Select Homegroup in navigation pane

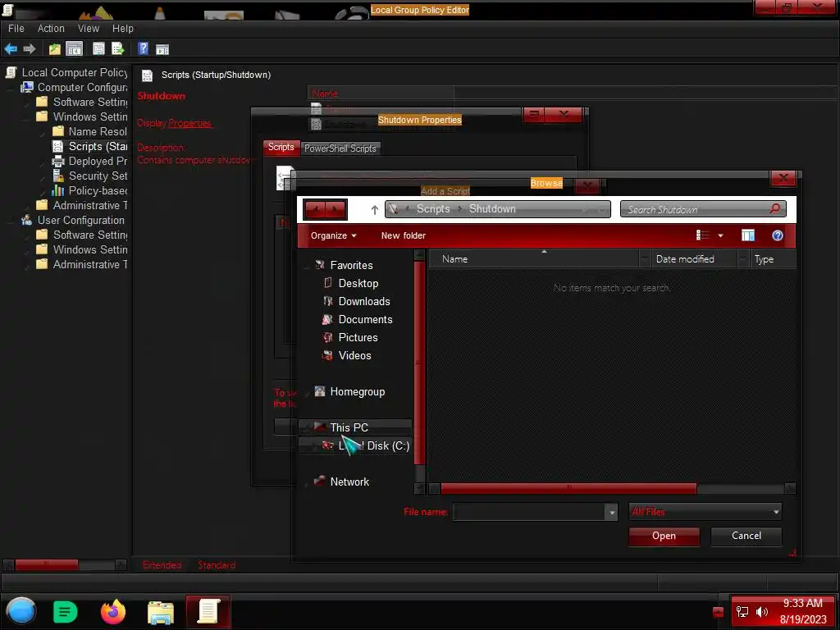coord(358,391)
